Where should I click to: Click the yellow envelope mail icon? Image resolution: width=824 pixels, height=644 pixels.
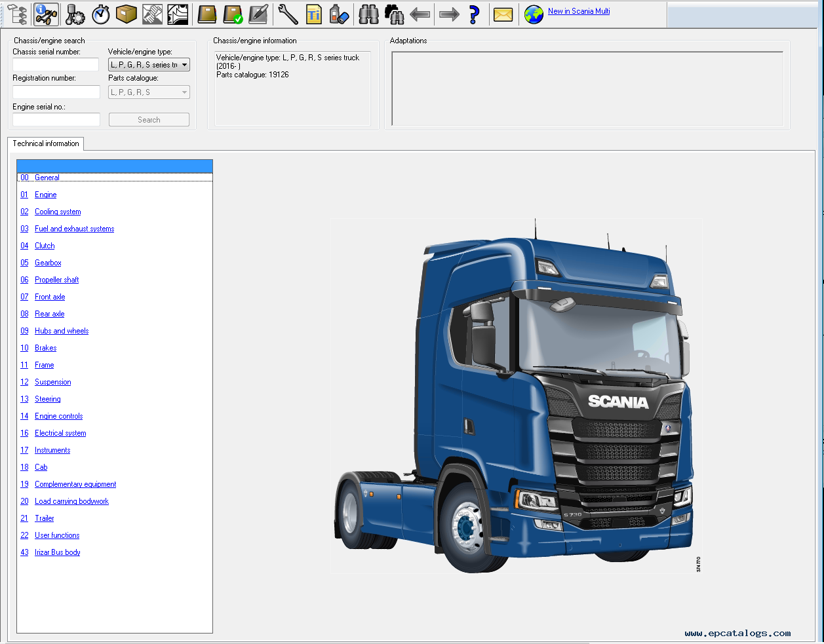coord(503,14)
